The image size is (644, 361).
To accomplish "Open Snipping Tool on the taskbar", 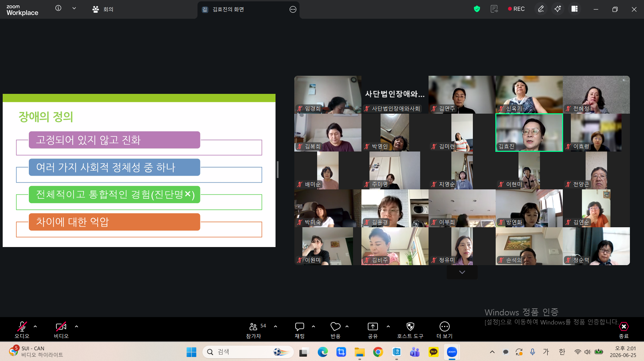I will click(341, 352).
